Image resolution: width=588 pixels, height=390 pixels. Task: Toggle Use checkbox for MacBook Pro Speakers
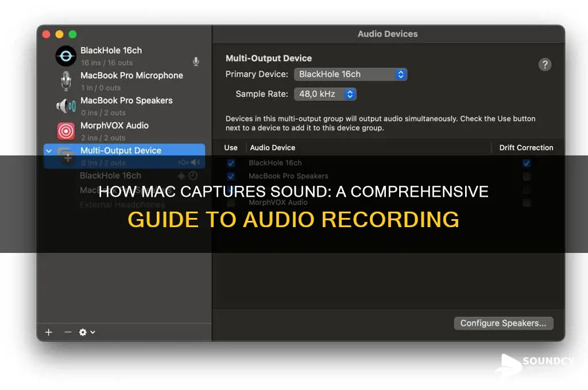(x=231, y=176)
